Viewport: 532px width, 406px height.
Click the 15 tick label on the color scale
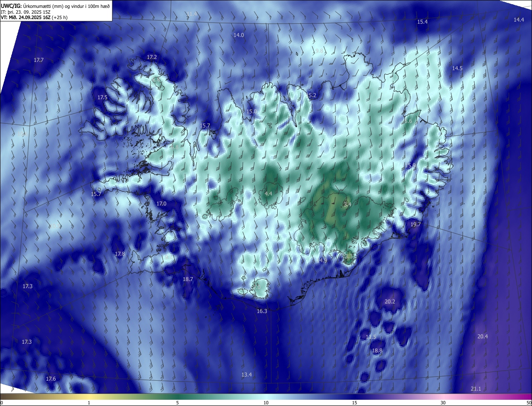pos(355,403)
